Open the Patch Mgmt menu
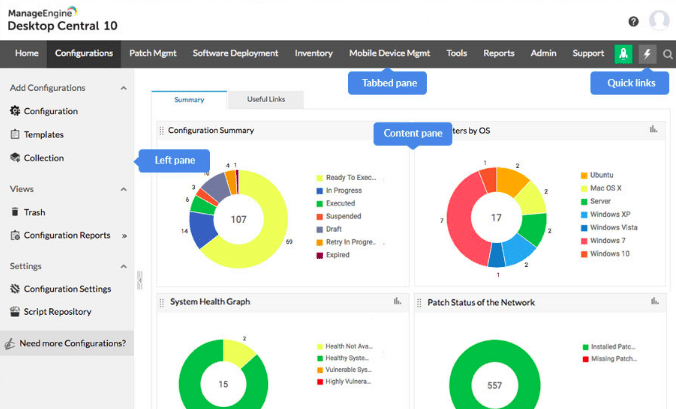Screen dimensions: 676x409 point(153,53)
